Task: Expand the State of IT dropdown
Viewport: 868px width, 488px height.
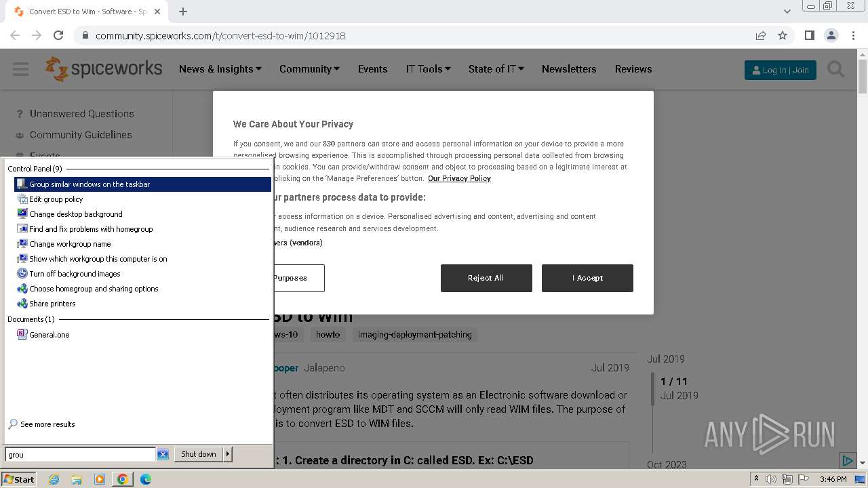Action: click(x=496, y=69)
